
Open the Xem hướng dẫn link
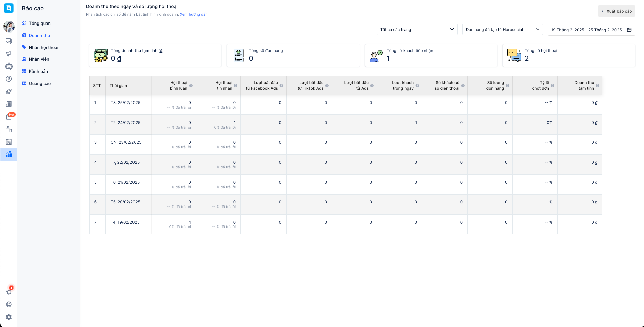[x=194, y=14]
